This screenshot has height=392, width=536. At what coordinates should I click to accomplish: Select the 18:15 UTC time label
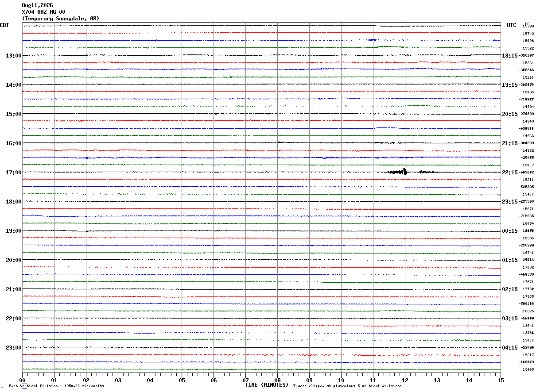tap(509, 56)
